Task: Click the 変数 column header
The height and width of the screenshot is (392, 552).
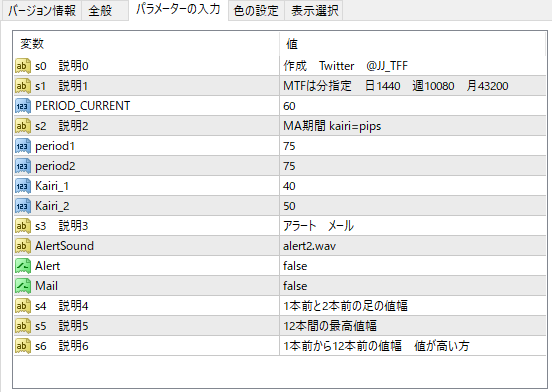Action: 146,44
